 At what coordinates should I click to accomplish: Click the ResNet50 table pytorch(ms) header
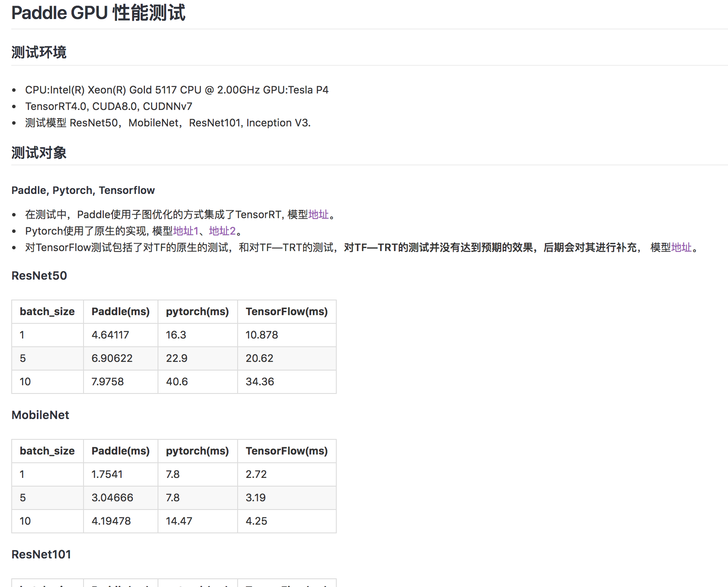(x=197, y=312)
